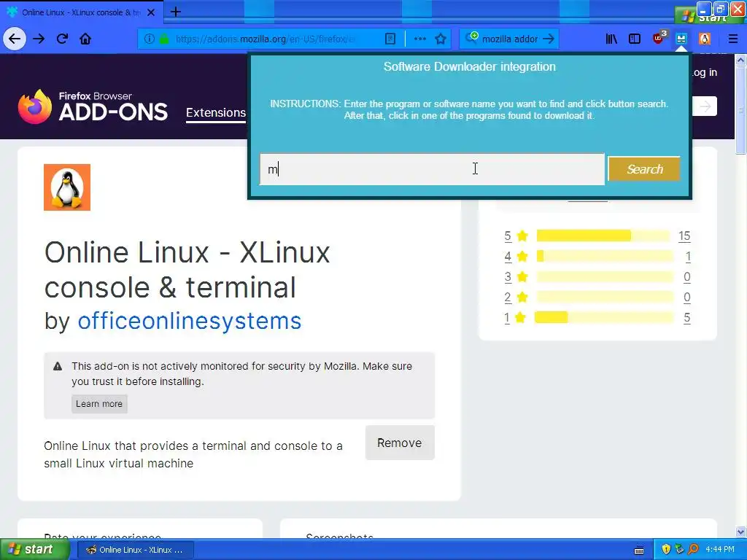Remove the XLinux add-on
Screen dimensions: 747x560
coord(400,443)
